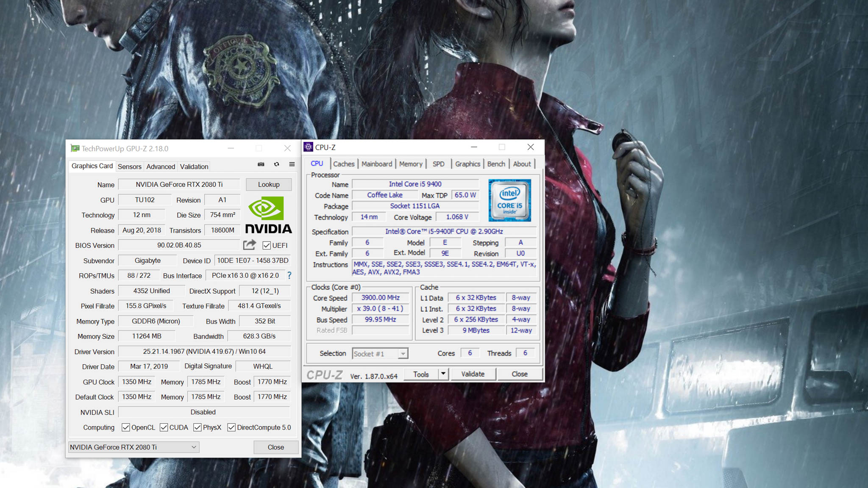Viewport: 868px width, 488px height.
Task: Click the Intel Core i5 badge
Action: pos(509,200)
